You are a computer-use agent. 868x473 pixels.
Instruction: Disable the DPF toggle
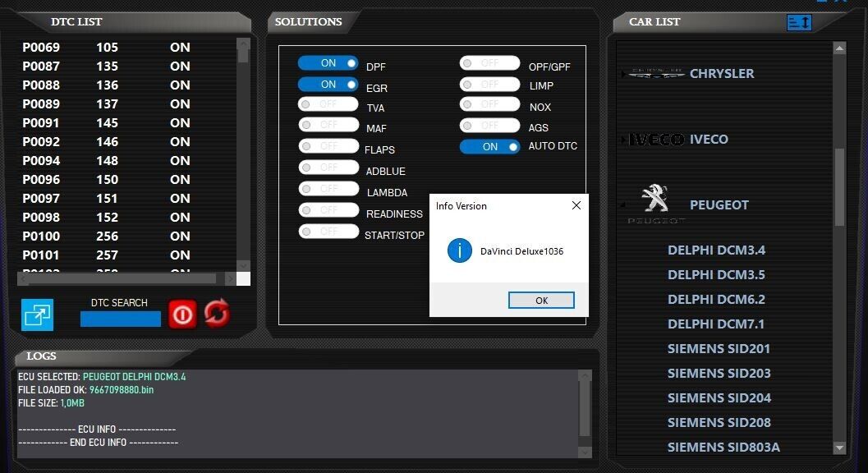[x=328, y=63]
